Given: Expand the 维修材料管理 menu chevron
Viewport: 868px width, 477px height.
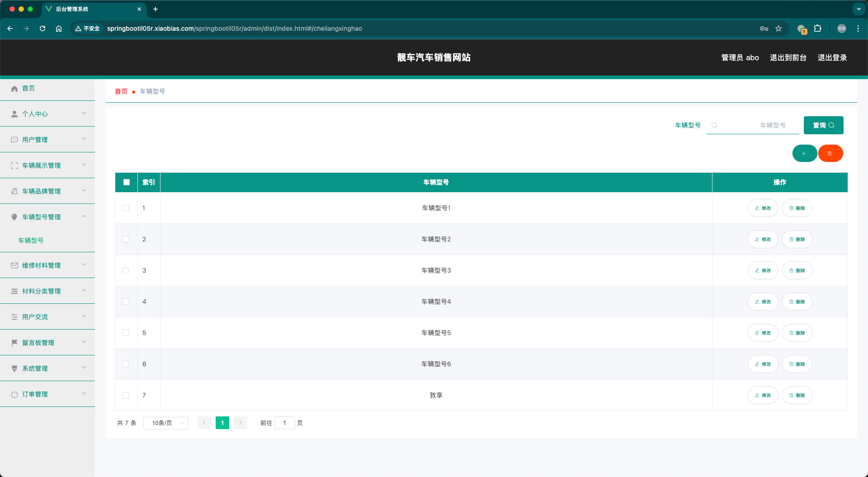Looking at the screenshot, I should coord(84,264).
